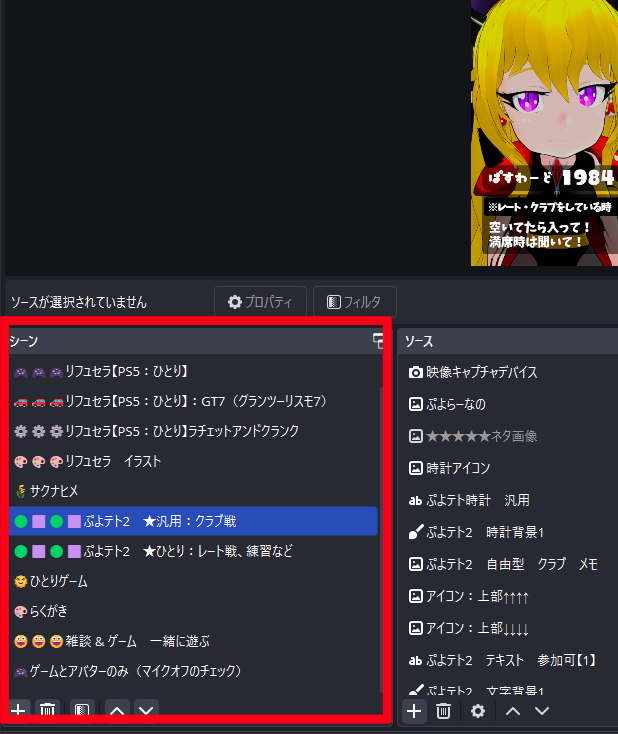Click the avatar preview thumbnail
Viewport: 618px width, 734px height.
544,132
